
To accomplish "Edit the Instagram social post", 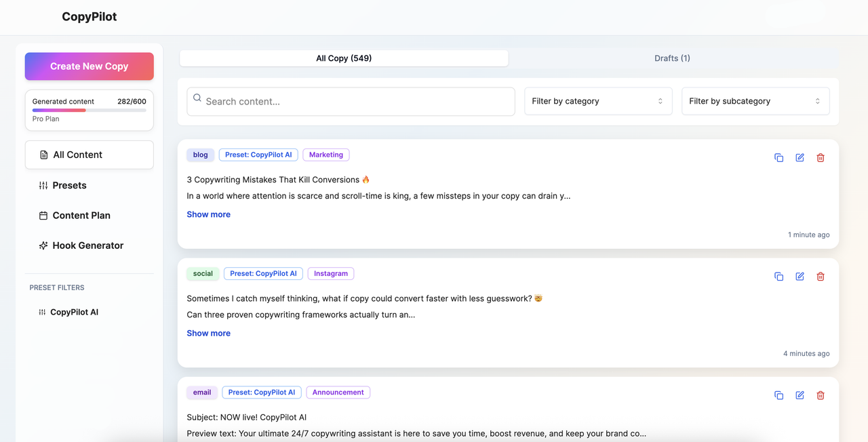I will click(x=800, y=277).
